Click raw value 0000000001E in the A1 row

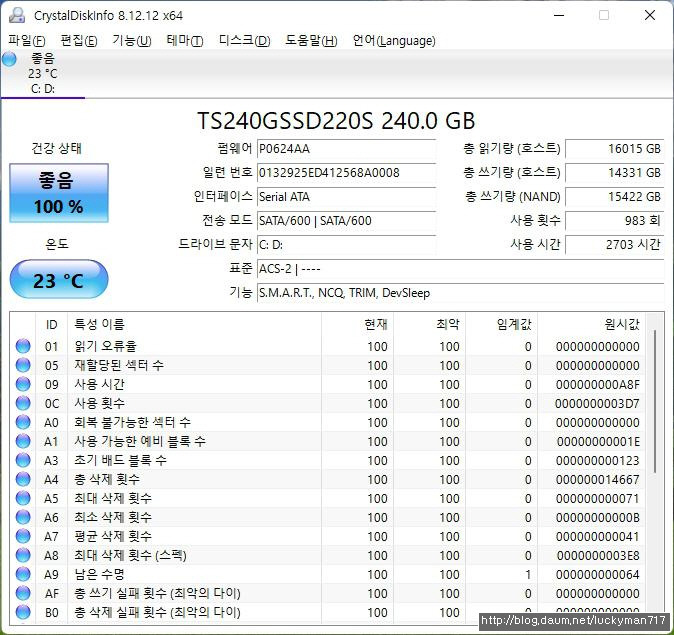(598, 442)
